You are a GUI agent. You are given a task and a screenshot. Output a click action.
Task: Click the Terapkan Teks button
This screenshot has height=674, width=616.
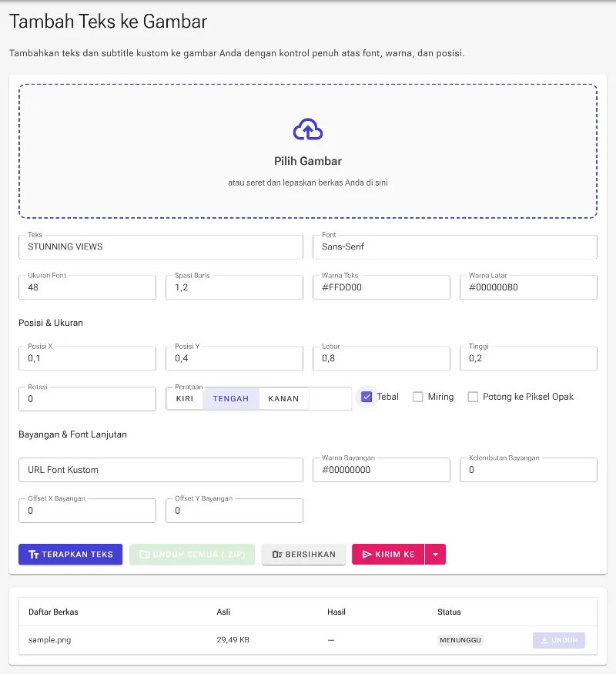pos(70,555)
